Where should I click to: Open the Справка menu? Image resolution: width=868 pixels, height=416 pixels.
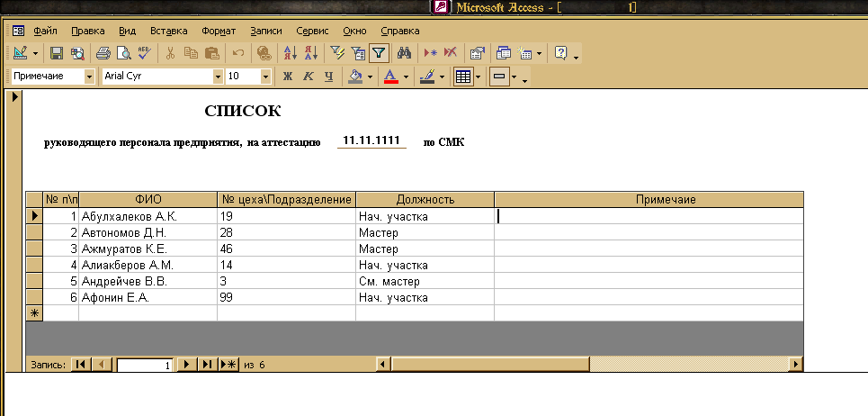(x=400, y=31)
